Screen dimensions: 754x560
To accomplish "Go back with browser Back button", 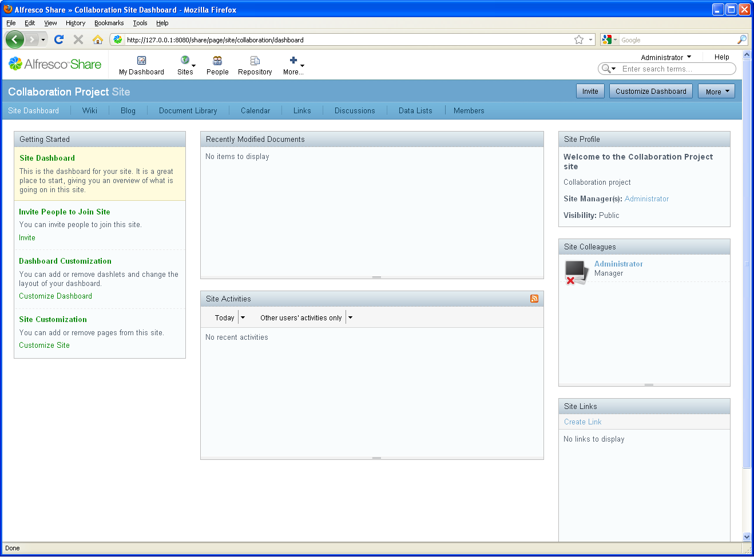I will pyautogui.click(x=15, y=39).
